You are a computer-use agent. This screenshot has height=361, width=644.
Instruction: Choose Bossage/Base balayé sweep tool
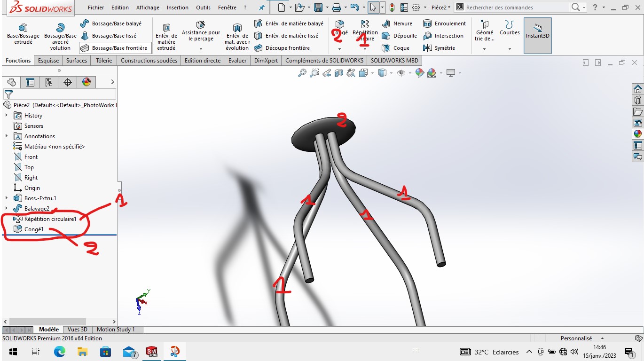click(x=111, y=24)
